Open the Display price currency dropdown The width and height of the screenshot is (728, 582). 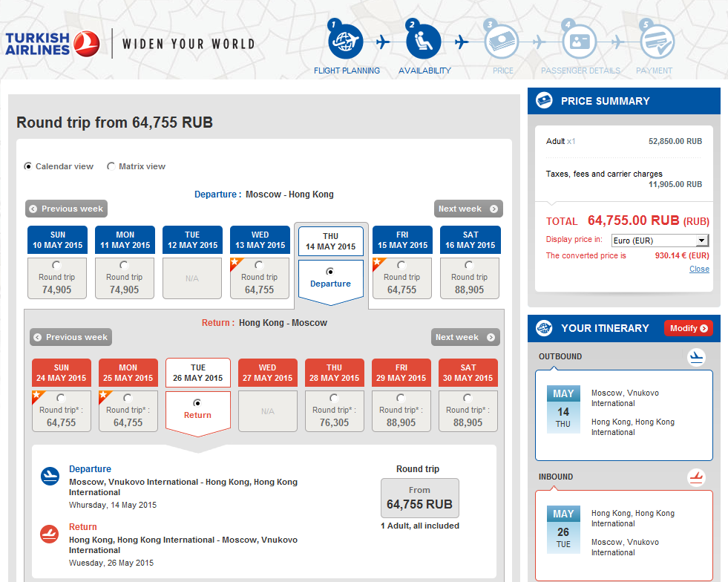pyautogui.click(x=660, y=241)
